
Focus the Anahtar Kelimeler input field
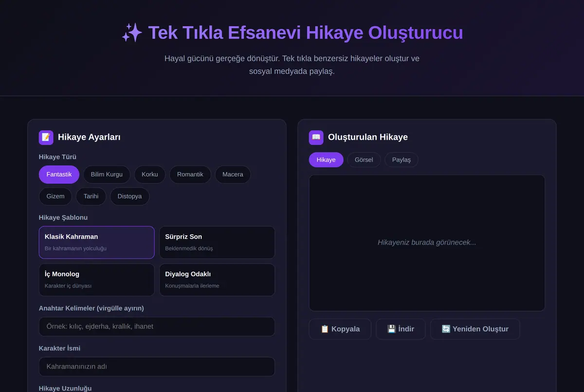point(157,327)
